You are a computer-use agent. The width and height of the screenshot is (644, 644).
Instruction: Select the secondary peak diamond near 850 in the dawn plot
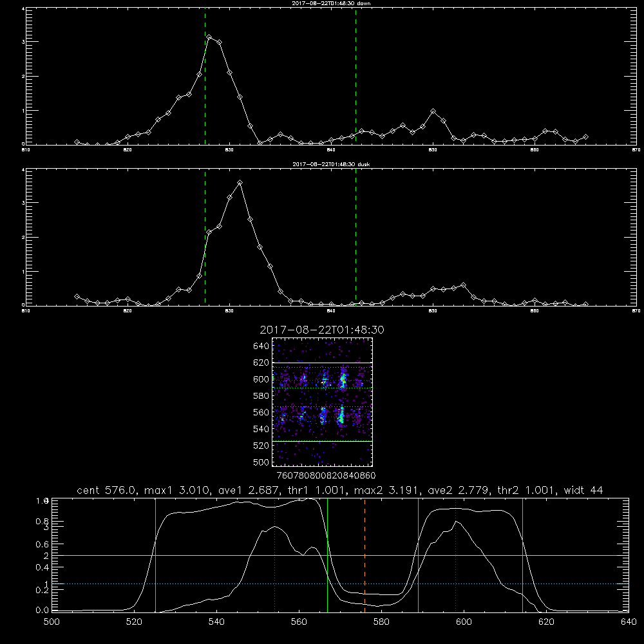coord(433,111)
